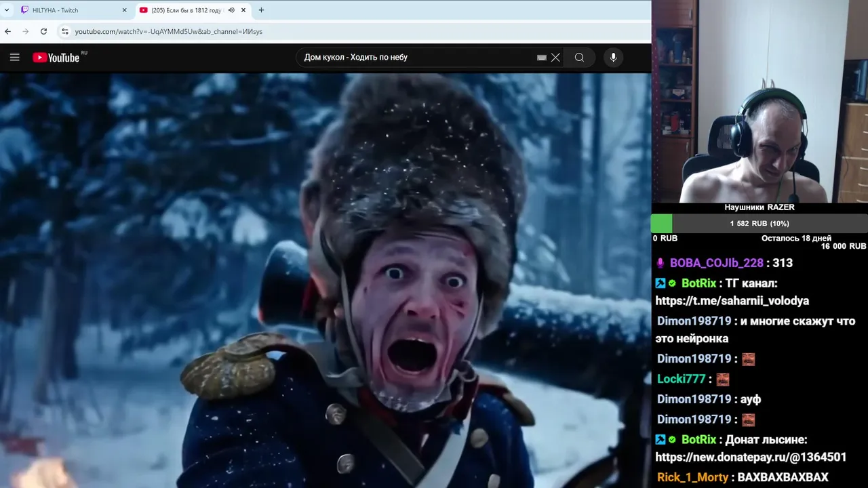Viewport: 868px width, 488px height.
Task: Click the 'и многие скажут что это нейронка' message
Action: click(x=755, y=329)
